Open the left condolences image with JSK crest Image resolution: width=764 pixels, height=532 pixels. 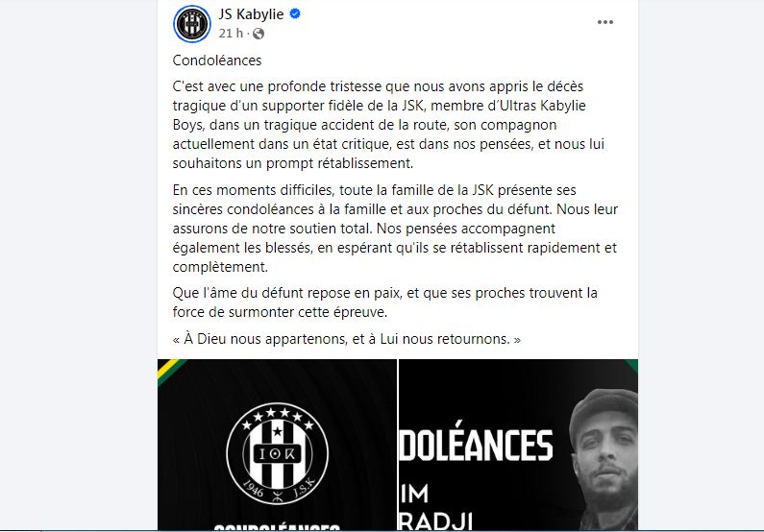pos(277,445)
